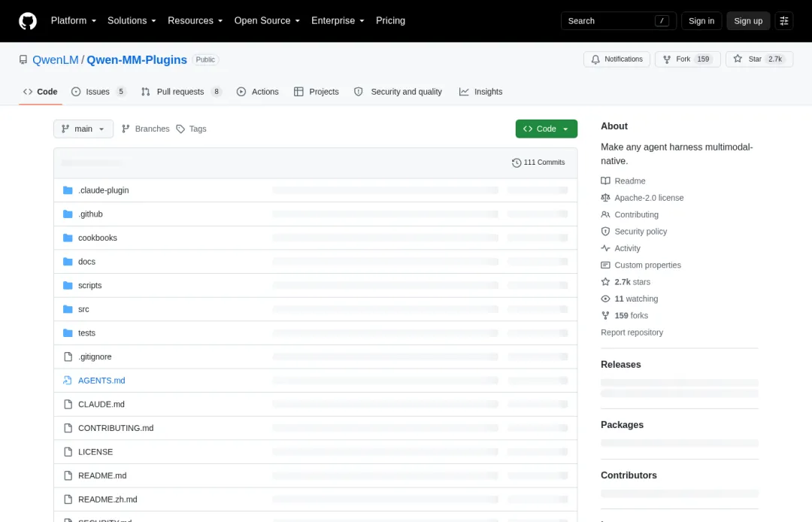Click the bell icon in Notifications button
The image size is (812, 522).
click(x=595, y=59)
